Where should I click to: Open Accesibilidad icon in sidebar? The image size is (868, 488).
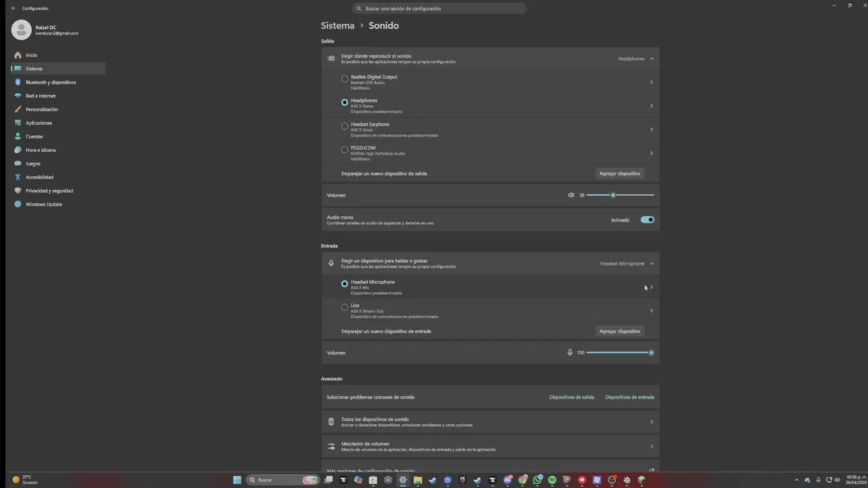pos(18,177)
